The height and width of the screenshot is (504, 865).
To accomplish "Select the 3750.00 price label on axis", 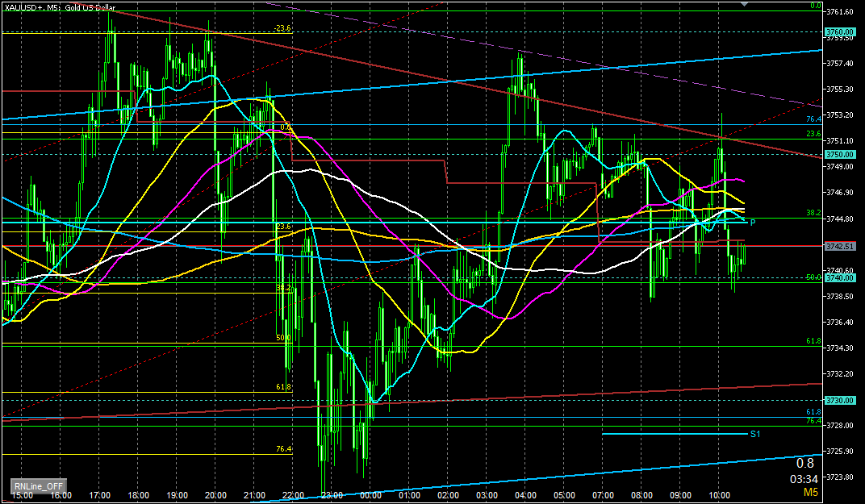I will coord(840,154).
